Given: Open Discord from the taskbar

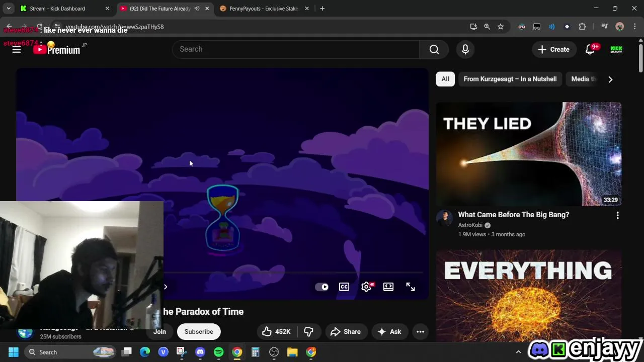Looking at the screenshot, I should [x=200, y=352].
